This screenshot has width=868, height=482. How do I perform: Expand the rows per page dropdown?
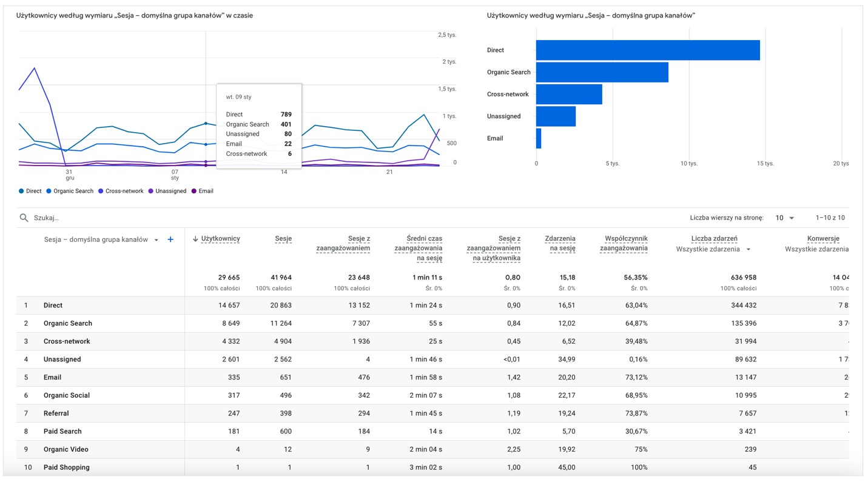click(x=785, y=218)
